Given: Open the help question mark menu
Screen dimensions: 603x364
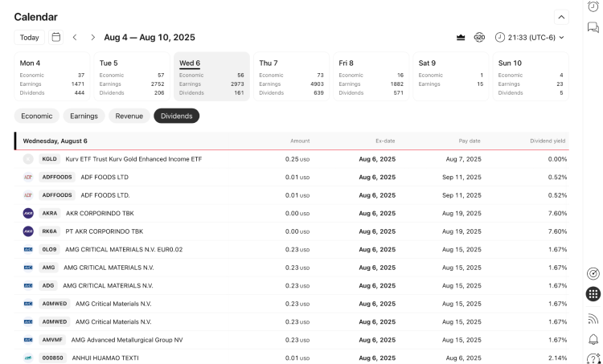Looking at the screenshot, I should (593, 359).
